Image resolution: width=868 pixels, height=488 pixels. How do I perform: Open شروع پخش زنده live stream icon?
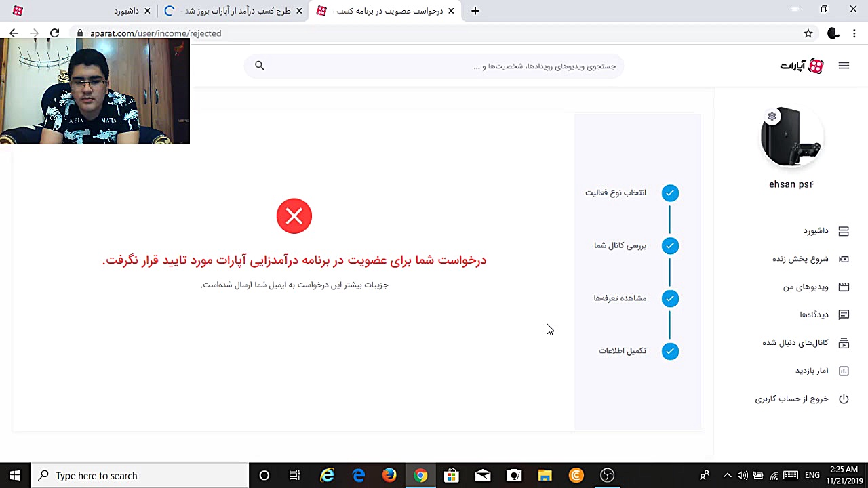tap(844, 259)
